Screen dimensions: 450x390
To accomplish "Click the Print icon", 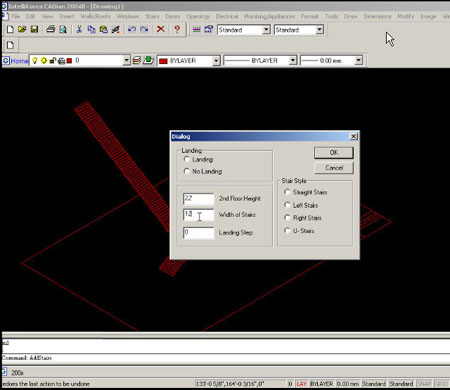I will click(x=51, y=29).
